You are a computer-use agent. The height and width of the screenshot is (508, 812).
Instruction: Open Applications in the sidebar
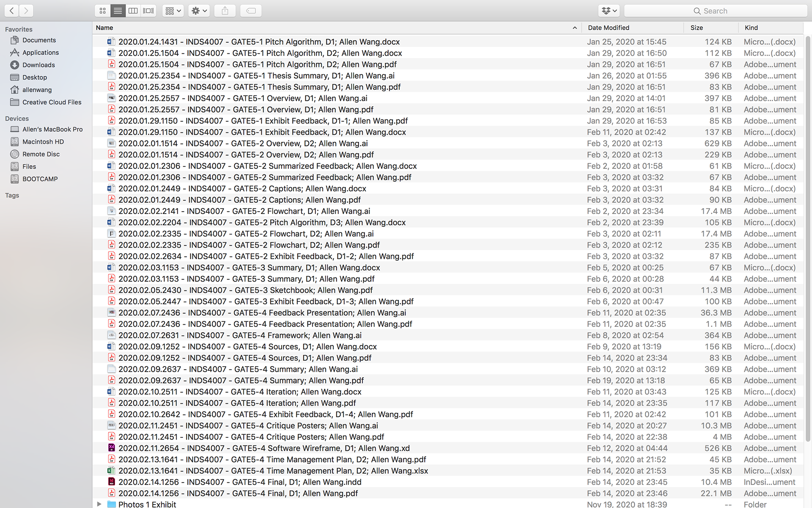pos(41,52)
